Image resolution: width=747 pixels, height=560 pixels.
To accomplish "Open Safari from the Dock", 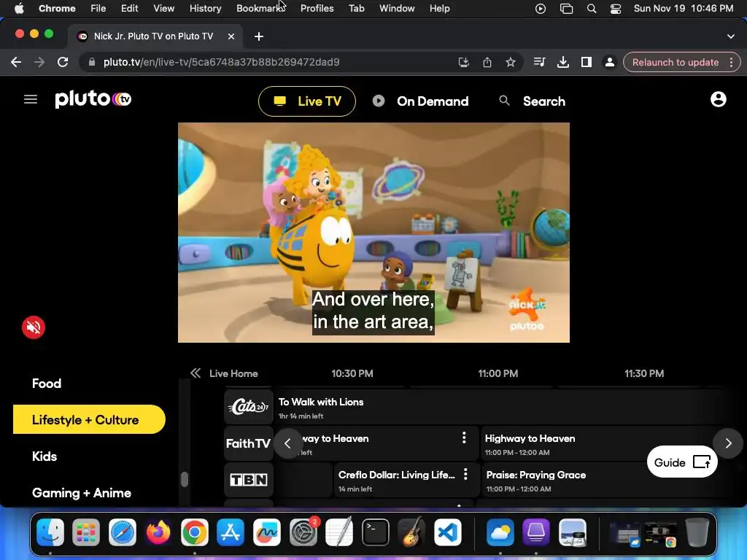I will 123,532.
